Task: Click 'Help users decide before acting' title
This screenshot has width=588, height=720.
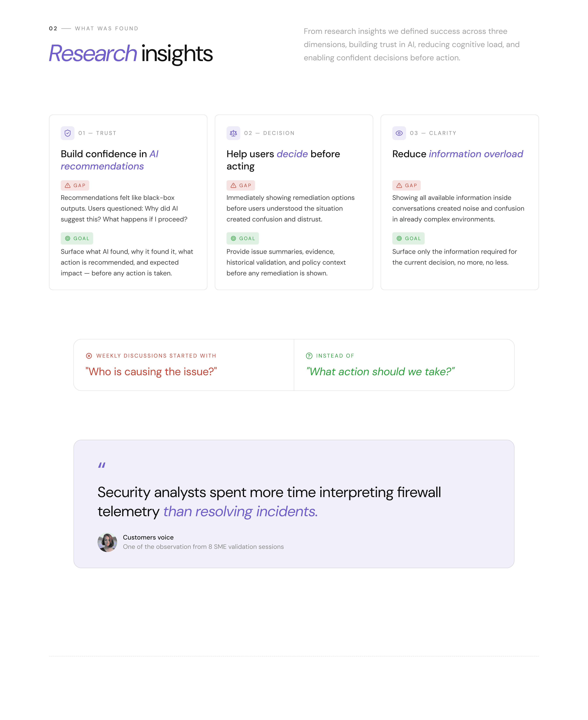Action: tap(283, 160)
